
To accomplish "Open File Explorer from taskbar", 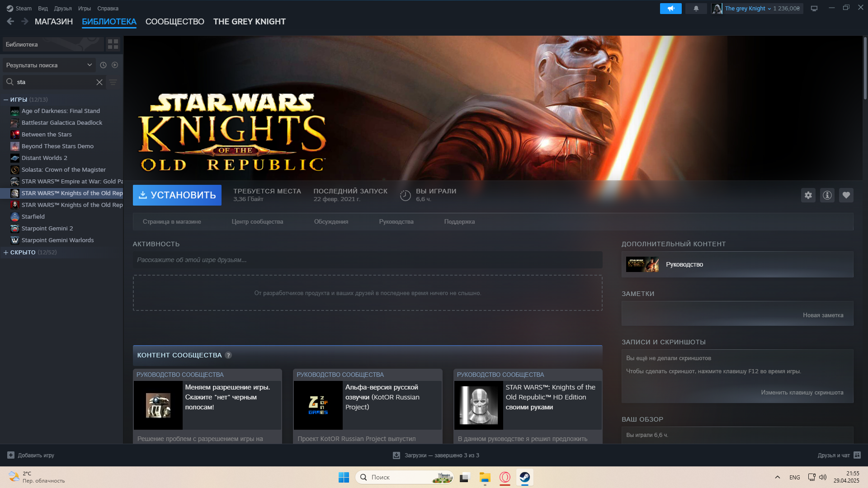I will tap(485, 477).
